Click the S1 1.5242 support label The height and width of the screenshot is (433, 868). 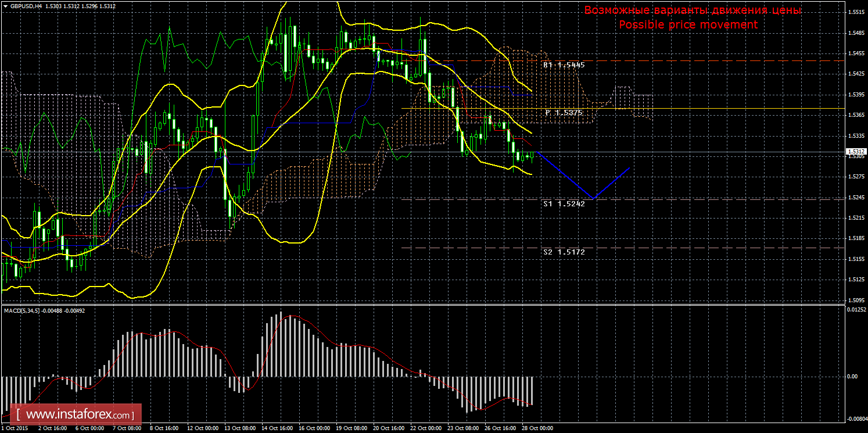pyautogui.click(x=564, y=204)
